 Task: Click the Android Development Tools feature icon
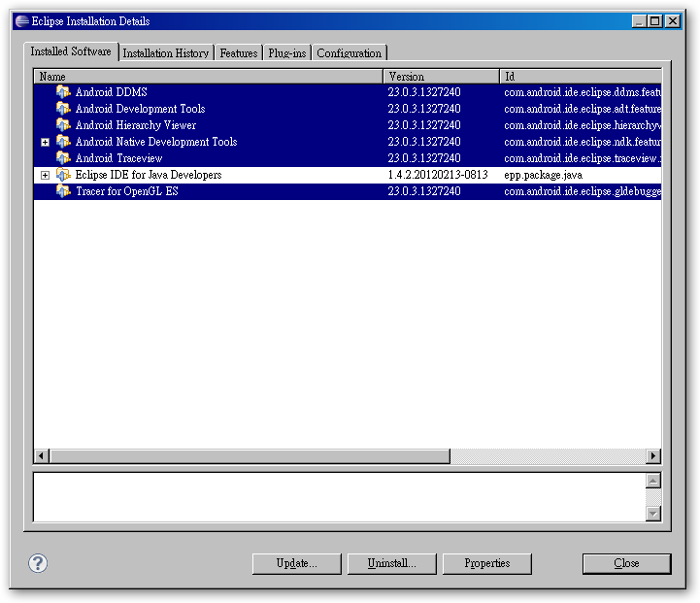pyautogui.click(x=63, y=109)
